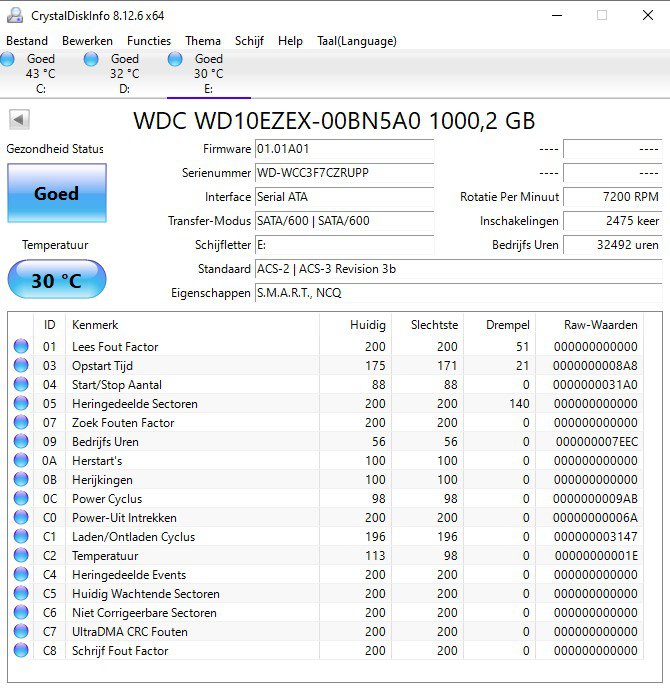Click the previous disk arrow button
Viewport: 670px width, 691px height.
(x=19, y=119)
